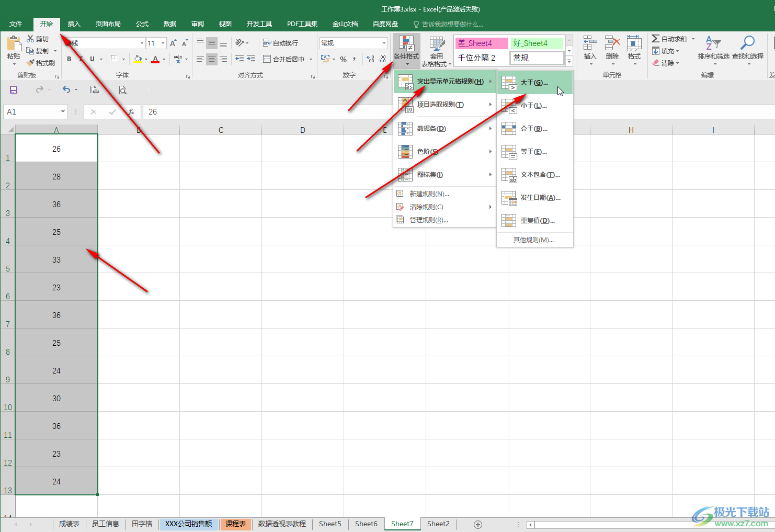Click the increase decimal icon
This screenshot has height=532, width=775.
point(370,59)
